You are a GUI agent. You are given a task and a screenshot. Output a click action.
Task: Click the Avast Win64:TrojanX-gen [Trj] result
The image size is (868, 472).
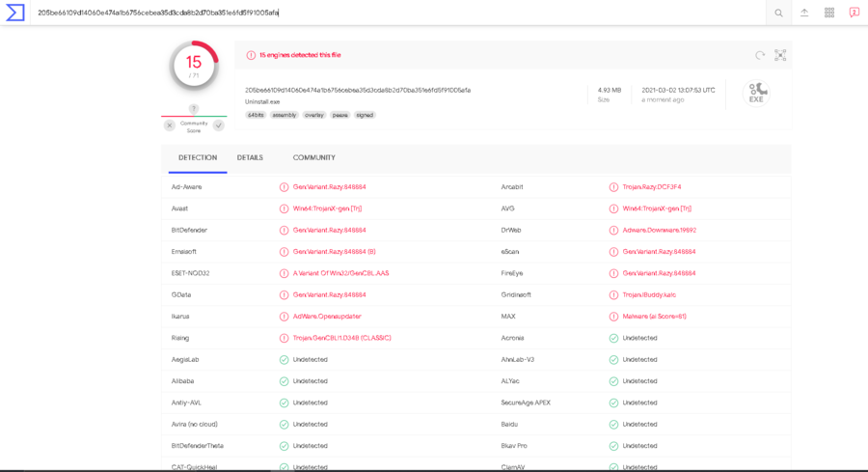pyautogui.click(x=327, y=208)
